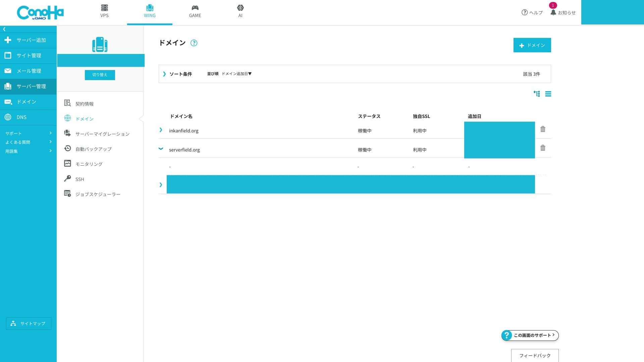Screen dimensions: 644x362
Task: Click the add ドメイン button
Action: point(532,45)
